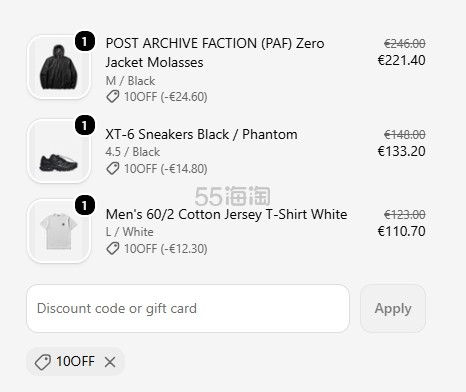The height and width of the screenshot is (392, 466).
Task: Click the XT-6 Sneakers product thumbnail
Action: pyautogui.click(x=59, y=151)
